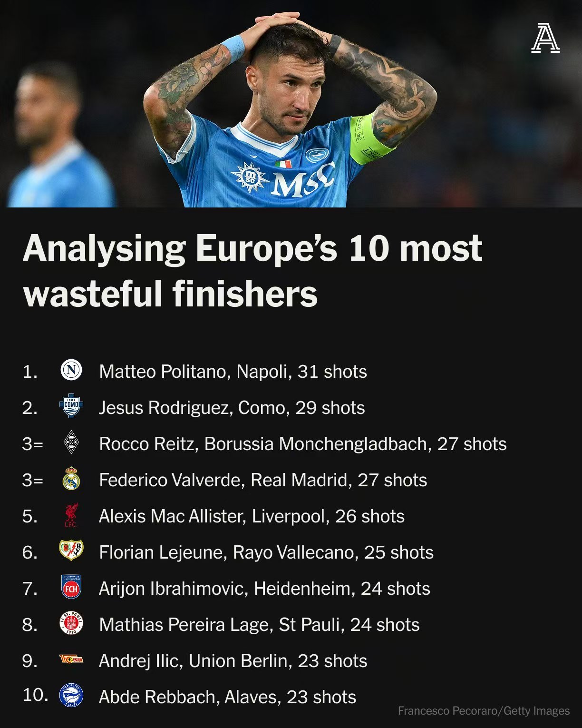
Task: Click the Federico Valverde, Real Madrid text
Action: [x=263, y=480]
